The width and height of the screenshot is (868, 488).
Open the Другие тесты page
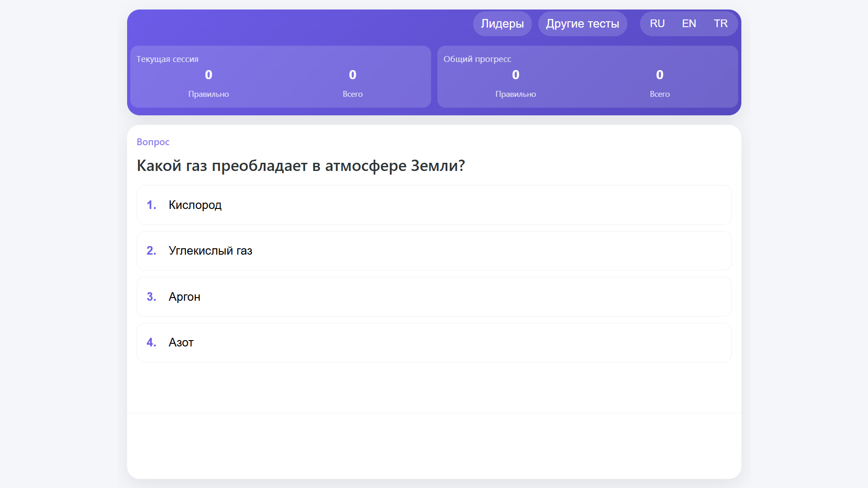(x=583, y=24)
